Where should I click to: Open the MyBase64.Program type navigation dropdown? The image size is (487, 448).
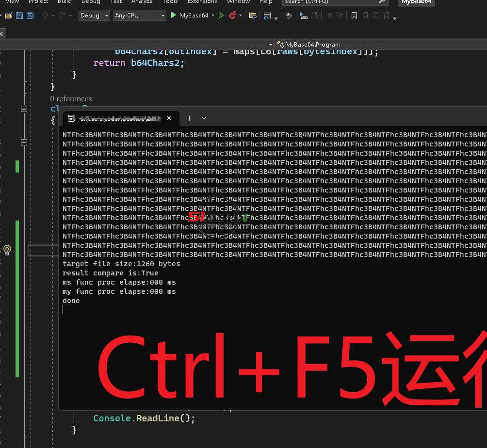pos(378,44)
